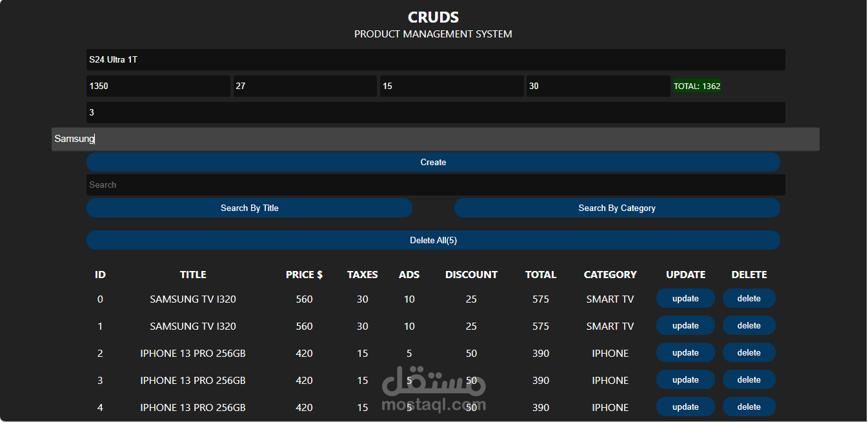
Task: Click the CATEGORY column header
Action: 610,274
